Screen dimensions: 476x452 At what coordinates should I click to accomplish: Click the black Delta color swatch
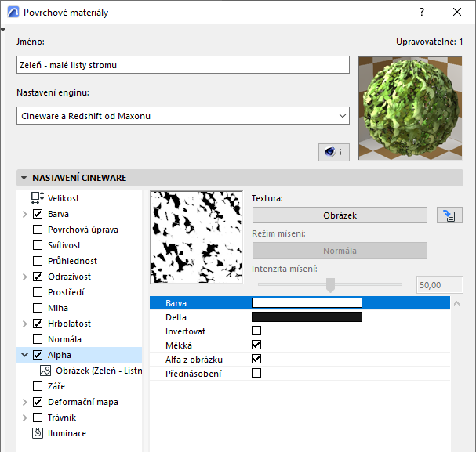307,317
